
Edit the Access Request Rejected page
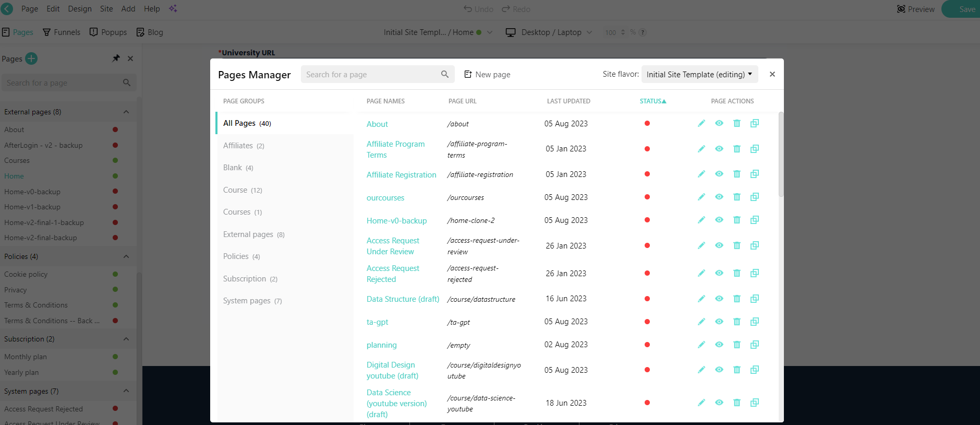[x=701, y=273]
